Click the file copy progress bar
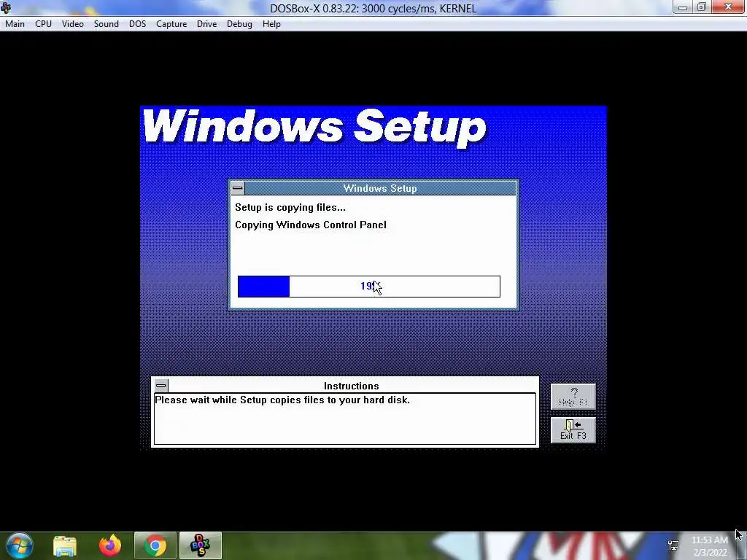 [x=369, y=286]
